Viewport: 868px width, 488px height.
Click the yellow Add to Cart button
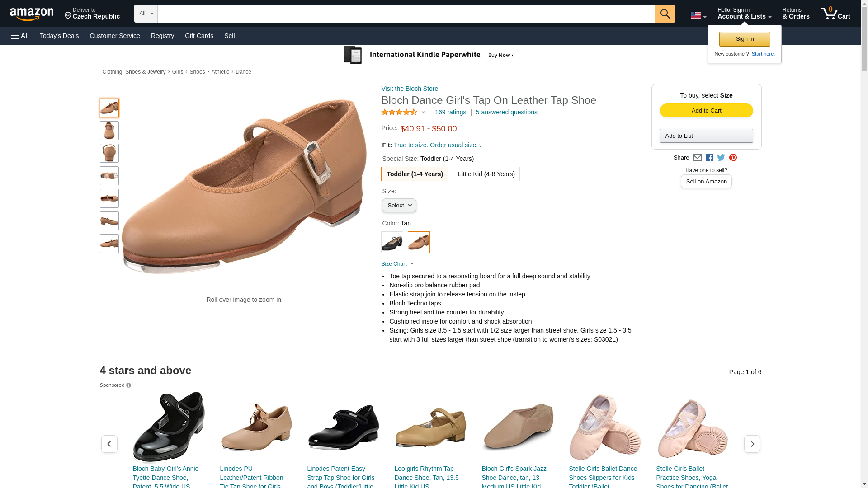706,111
